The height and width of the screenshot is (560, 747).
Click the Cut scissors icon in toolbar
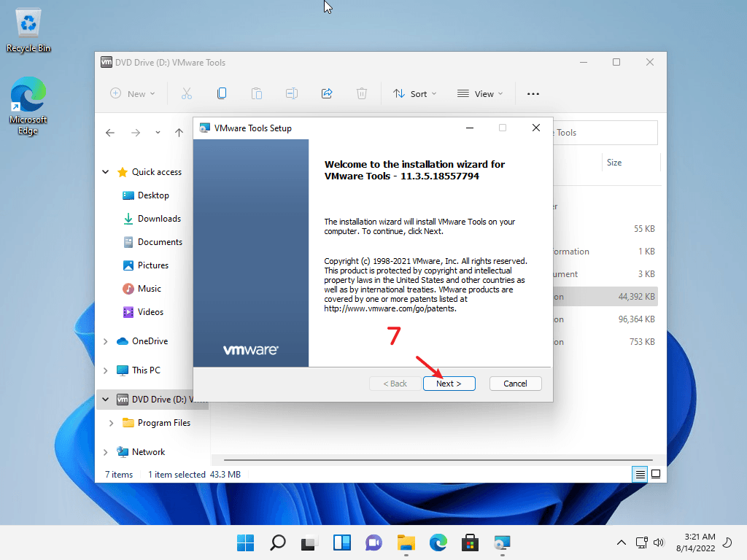tap(187, 93)
